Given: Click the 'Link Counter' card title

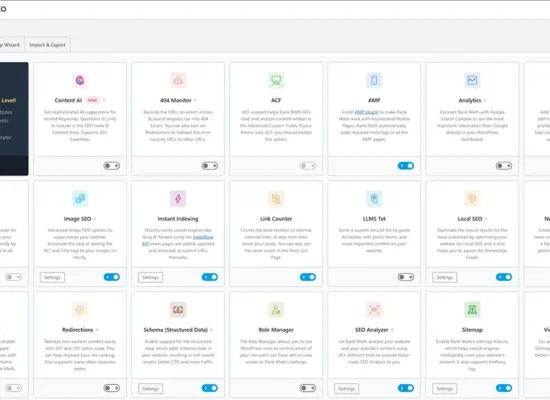Looking at the screenshot, I should [x=276, y=219].
